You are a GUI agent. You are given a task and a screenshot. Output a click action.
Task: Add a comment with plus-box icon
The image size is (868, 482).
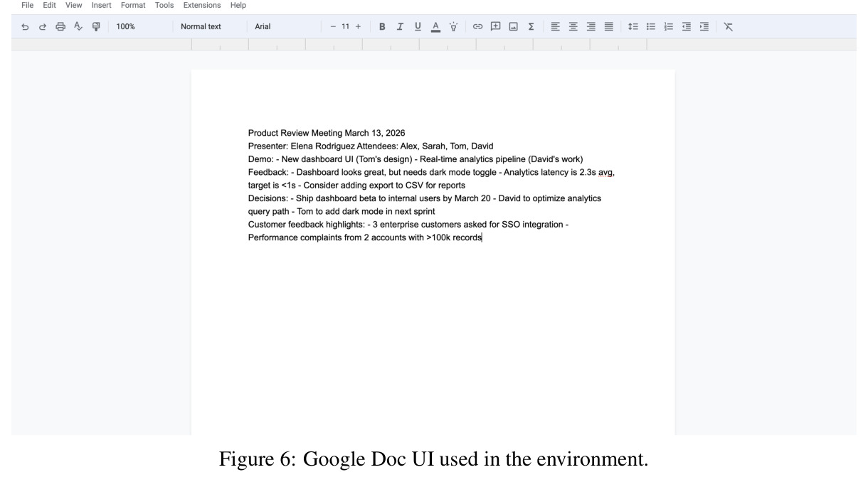tap(496, 26)
